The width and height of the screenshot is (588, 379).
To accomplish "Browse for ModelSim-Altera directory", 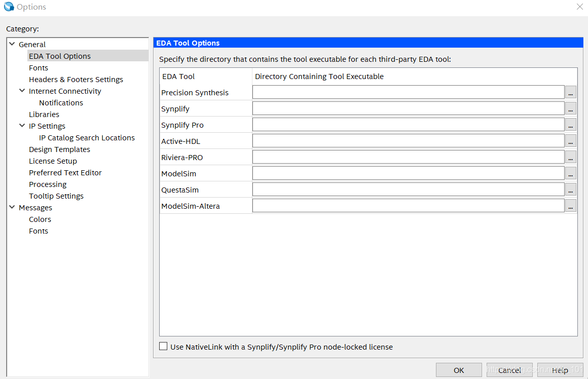I will 570,205.
